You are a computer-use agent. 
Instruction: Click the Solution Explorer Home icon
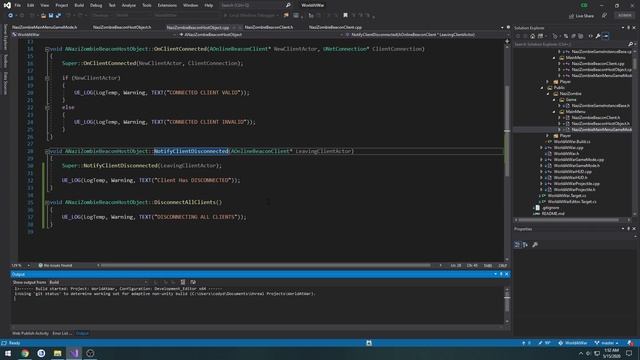[532, 36]
